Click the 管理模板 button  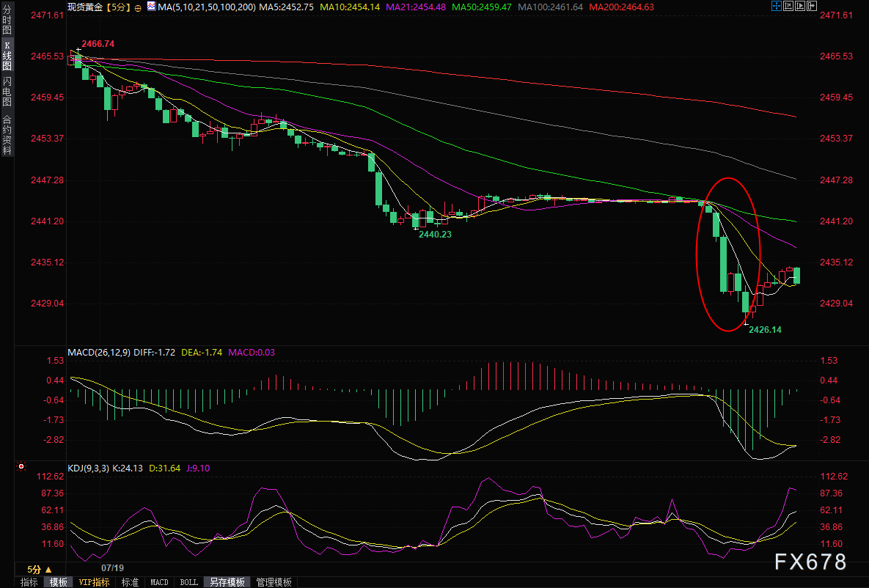[x=274, y=582]
